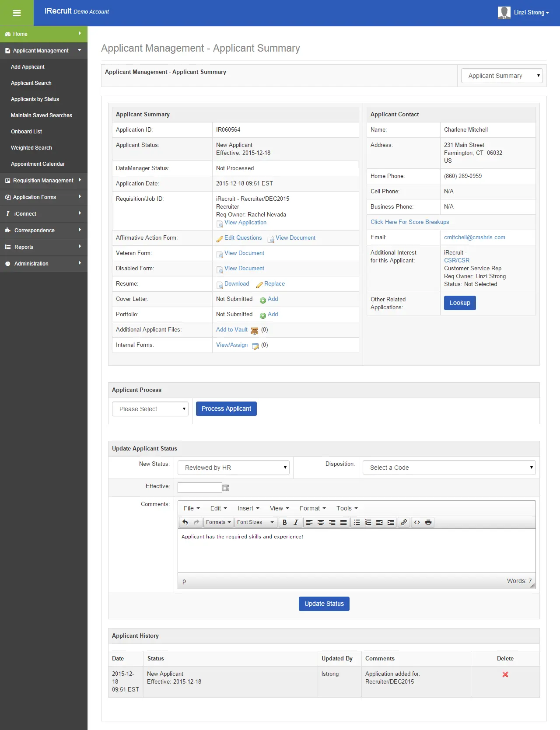Click the insert link icon
This screenshot has height=730, width=560.
pyautogui.click(x=404, y=522)
